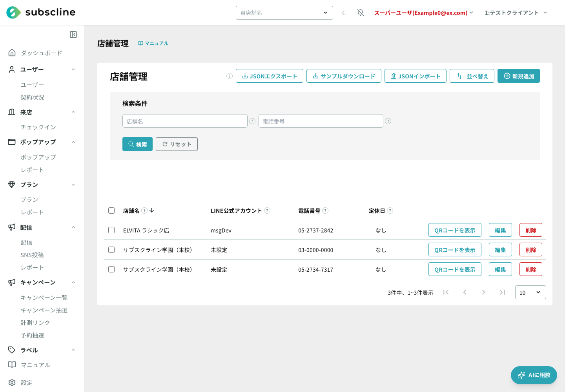The width and height of the screenshot is (565, 392).
Task: Toggle dark mode moon icon
Action: [343, 13]
